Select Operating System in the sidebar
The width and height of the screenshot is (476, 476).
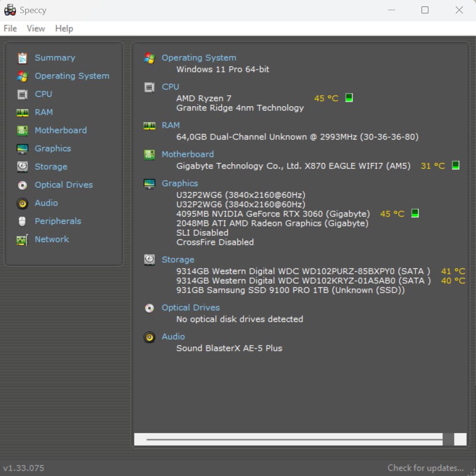(x=72, y=76)
